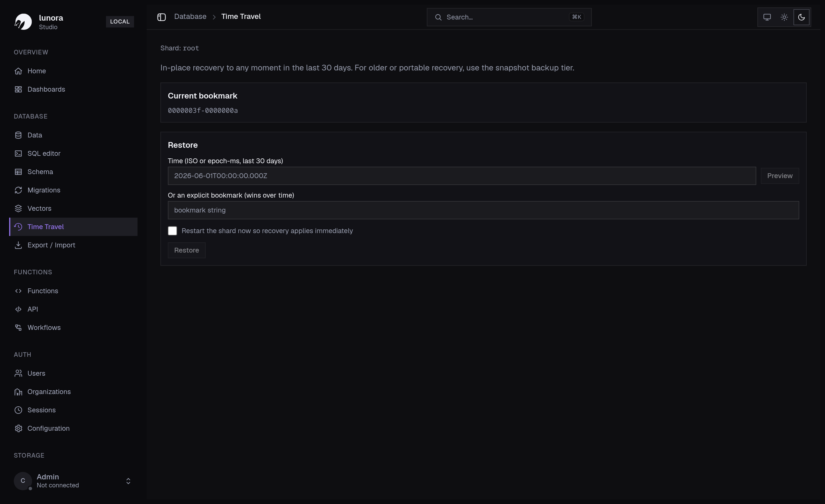Click the Configuration gear icon

point(18,428)
